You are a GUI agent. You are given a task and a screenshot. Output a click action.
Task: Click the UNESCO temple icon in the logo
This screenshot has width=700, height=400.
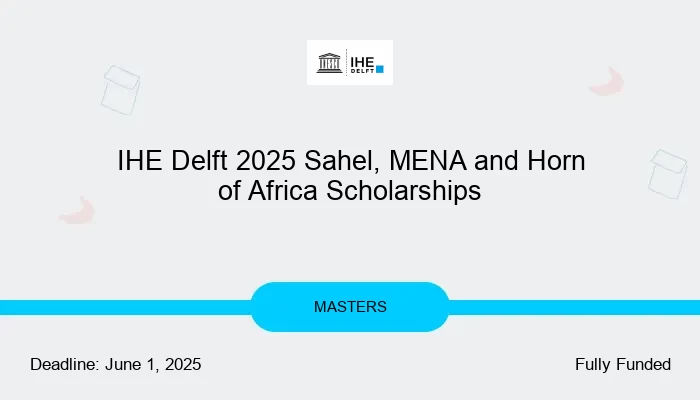[329, 63]
